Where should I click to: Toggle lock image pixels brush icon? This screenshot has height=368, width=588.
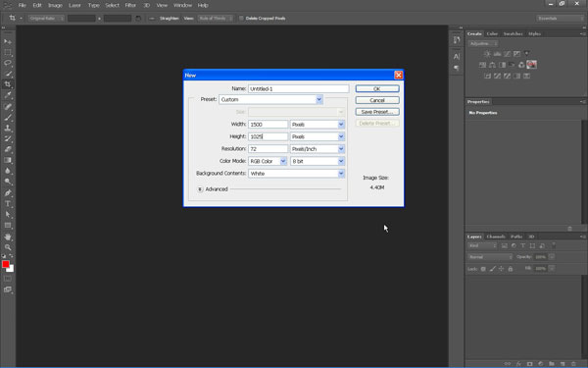(x=492, y=269)
